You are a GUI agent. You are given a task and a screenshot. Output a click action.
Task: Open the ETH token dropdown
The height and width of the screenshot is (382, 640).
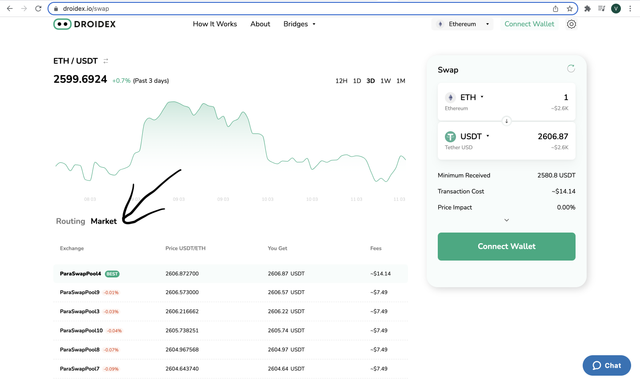coord(472,97)
